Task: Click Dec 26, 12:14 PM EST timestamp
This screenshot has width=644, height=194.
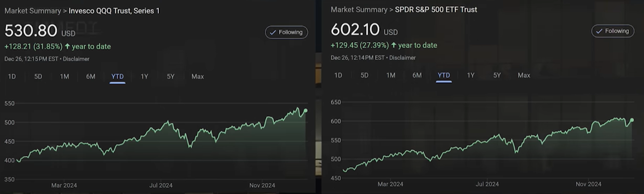Action: pos(358,58)
